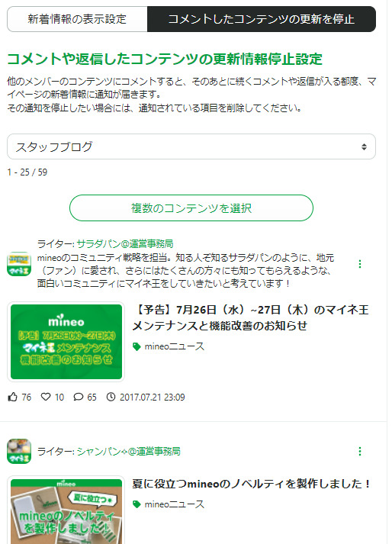
Task: Open シャンパン@運営事務局 writer link
Action: (128, 452)
